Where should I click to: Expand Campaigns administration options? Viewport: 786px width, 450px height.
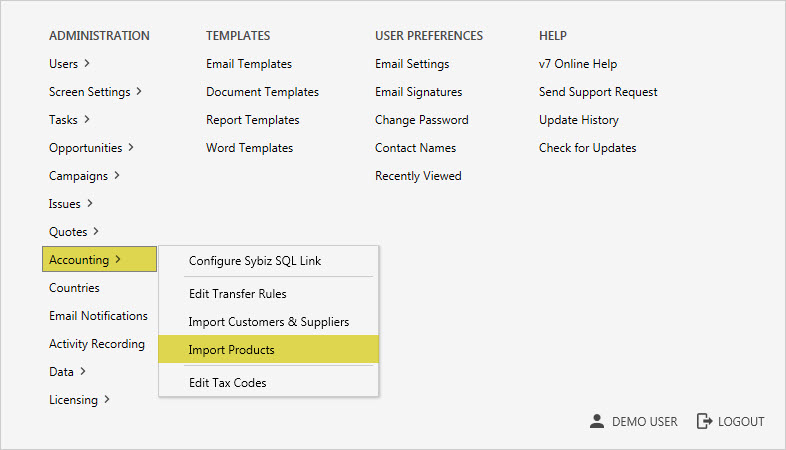click(x=84, y=176)
